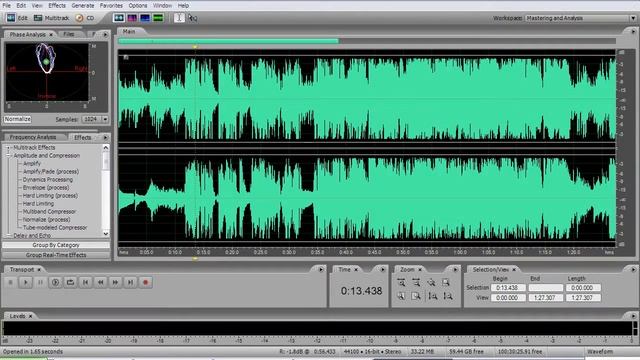The width and height of the screenshot is (640, 360).
Task: Switch to Multitrack view mode
Action: (x=51, y=18)
